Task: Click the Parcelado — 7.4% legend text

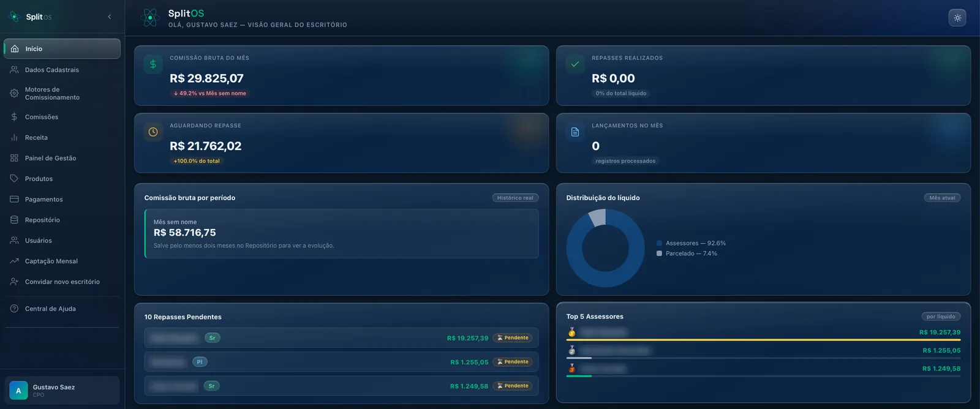Action: 692,253
